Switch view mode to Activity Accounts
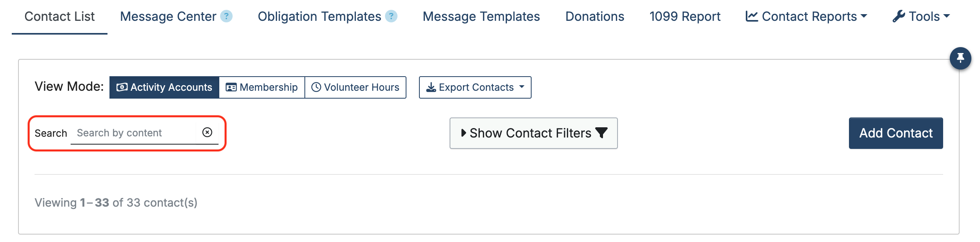Image resolution: width=980 pixels, height=242 pixels. tap(164, 87)
